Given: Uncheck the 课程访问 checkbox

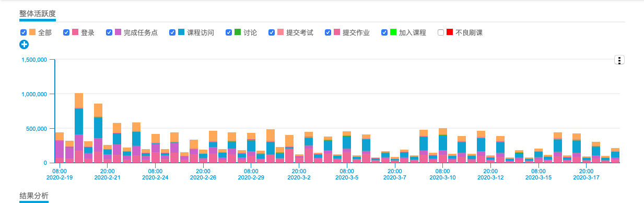Looking at the screenshot, I should pyautogui.click(x=173, y=32).
